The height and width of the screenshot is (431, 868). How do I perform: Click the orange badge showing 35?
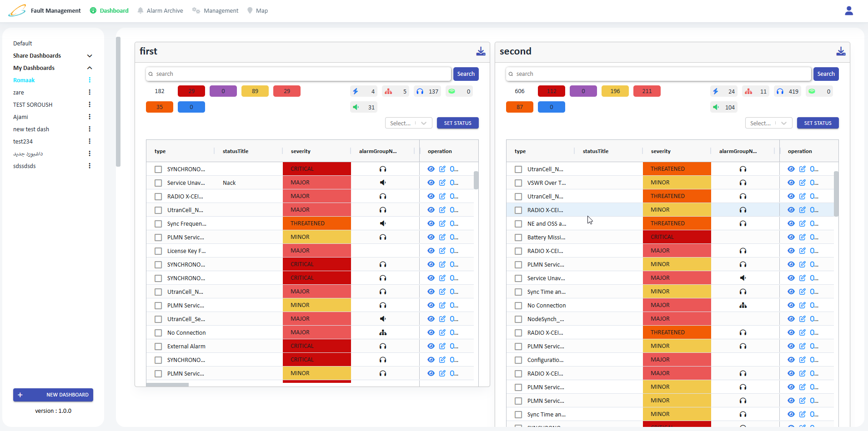[159, 107]
